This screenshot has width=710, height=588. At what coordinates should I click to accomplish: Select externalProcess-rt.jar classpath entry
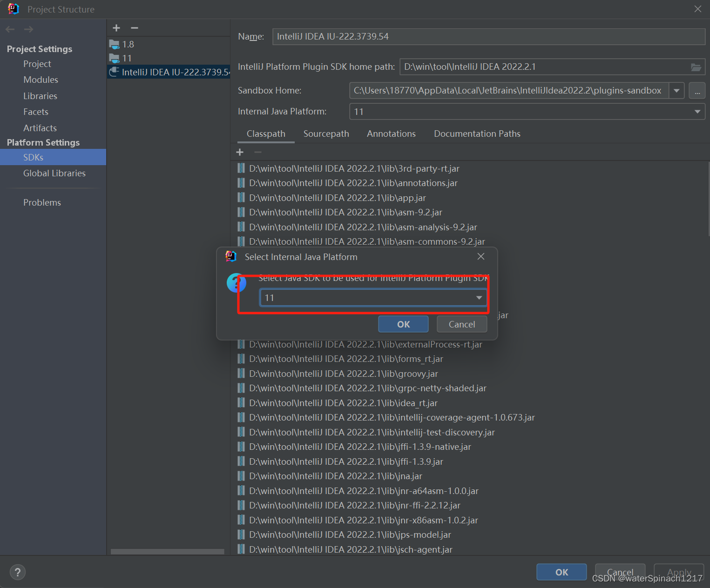coord(365,345)
